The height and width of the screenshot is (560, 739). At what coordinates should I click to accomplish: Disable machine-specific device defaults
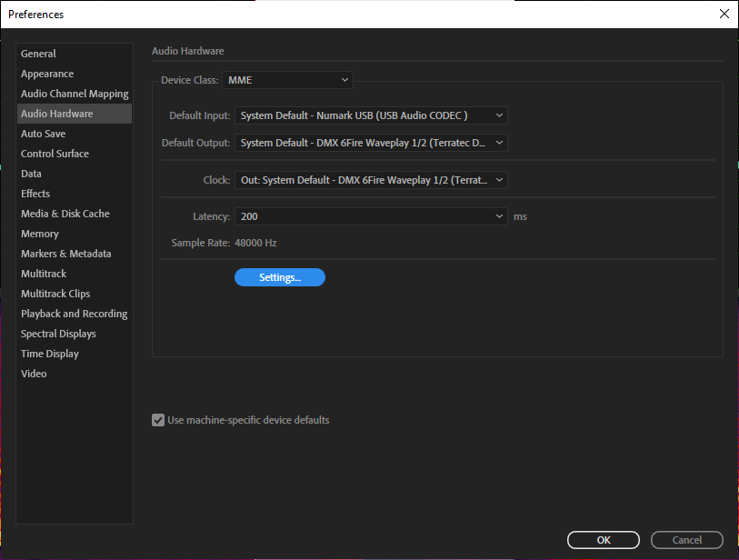[x=158, y=420]
